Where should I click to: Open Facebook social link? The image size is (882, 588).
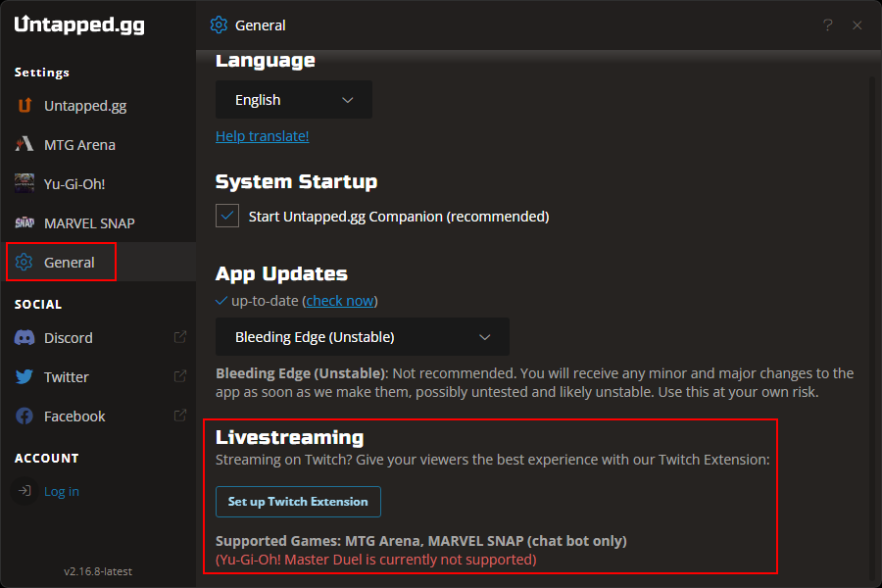98,416
